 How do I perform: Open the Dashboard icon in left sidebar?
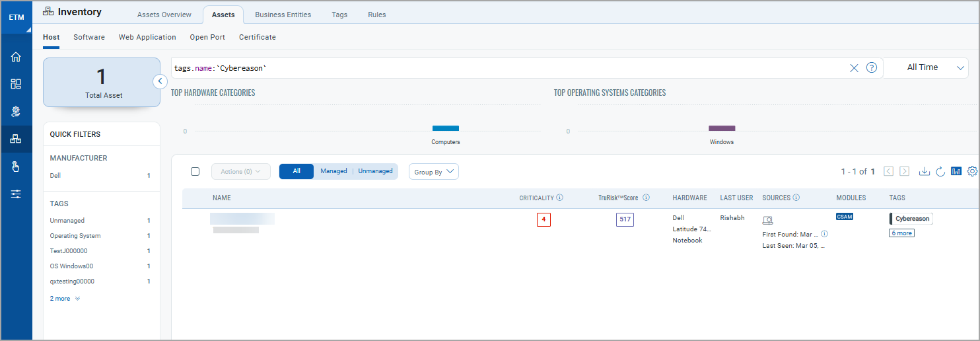pos(16,84)
